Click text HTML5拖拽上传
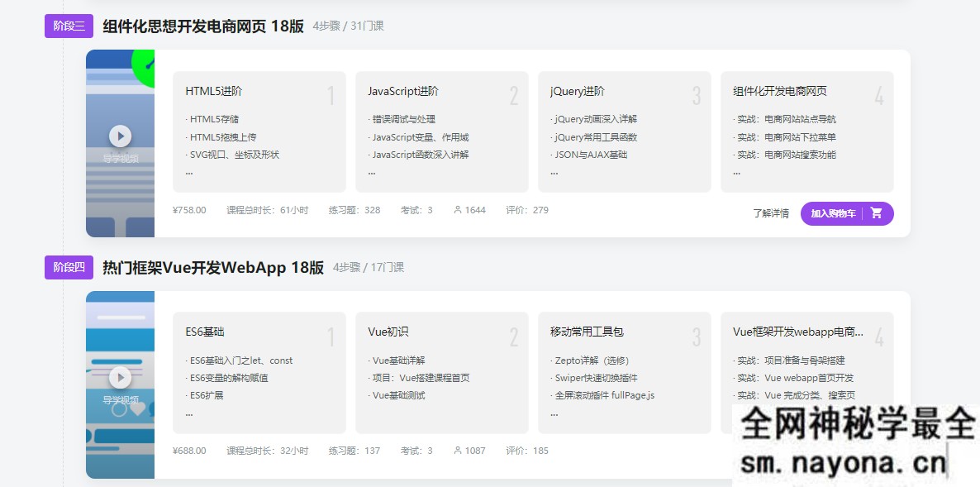Screen dimensions: 980x487 pos(223,137)
